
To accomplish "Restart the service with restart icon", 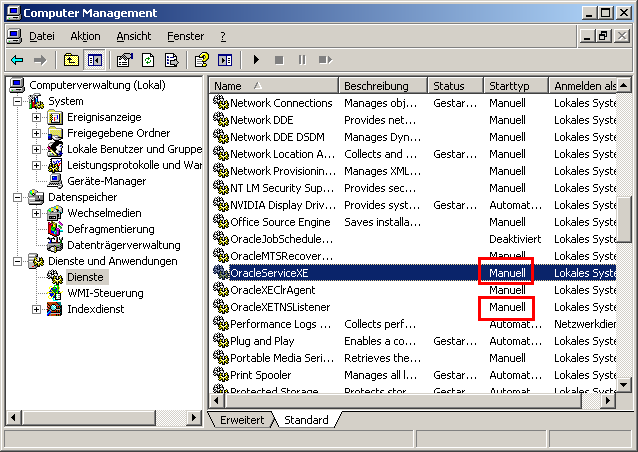I will (x=326, y=60).
